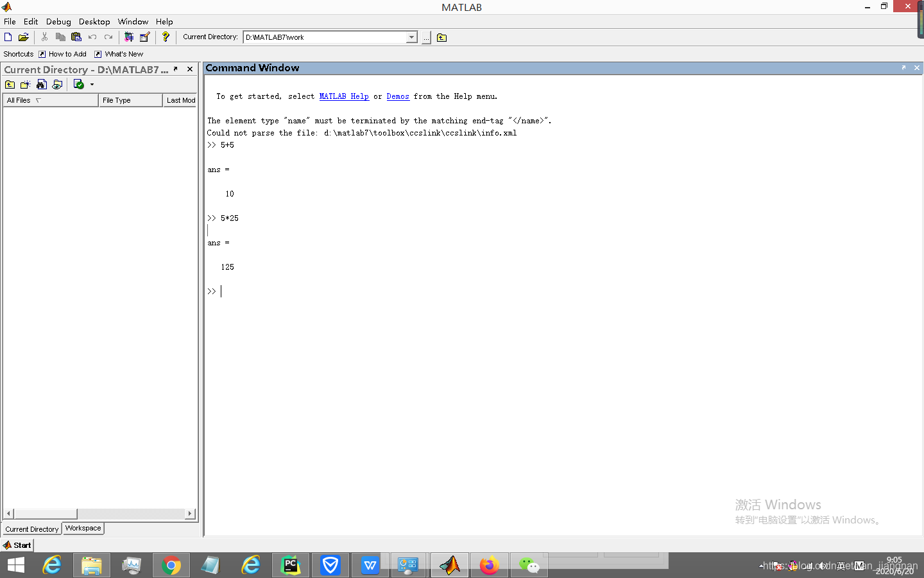Screen dimensions: 924x578
Task: Open the Debug menu
Action: click(x=58, y=21)
